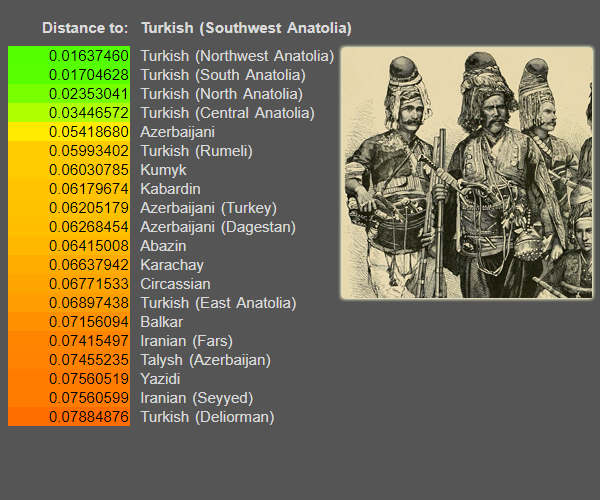The height and width of the screenshot is (500, 600).
Task: Open the Turkish (Rumeli) entry
Action: coord(196,151)
